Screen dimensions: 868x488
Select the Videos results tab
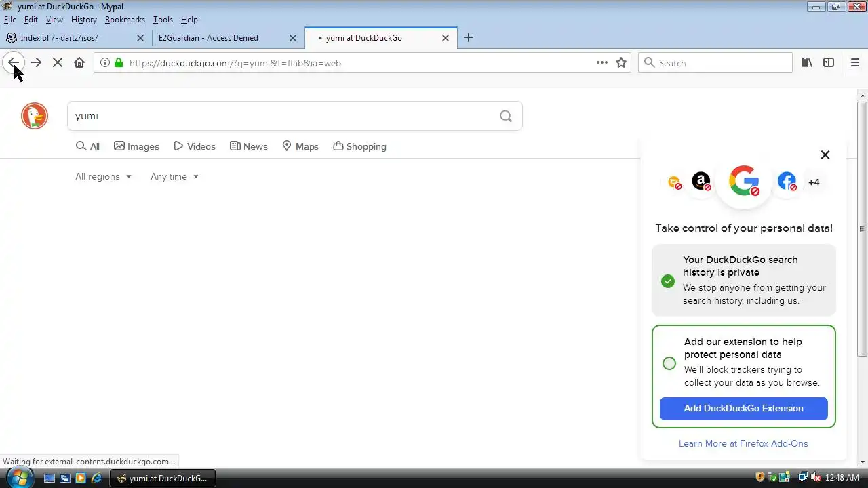[194, 146]
